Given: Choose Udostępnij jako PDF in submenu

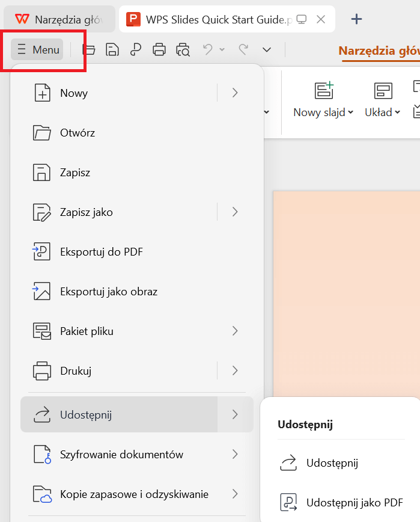Looking at the screenshot, I should (341, 502).
